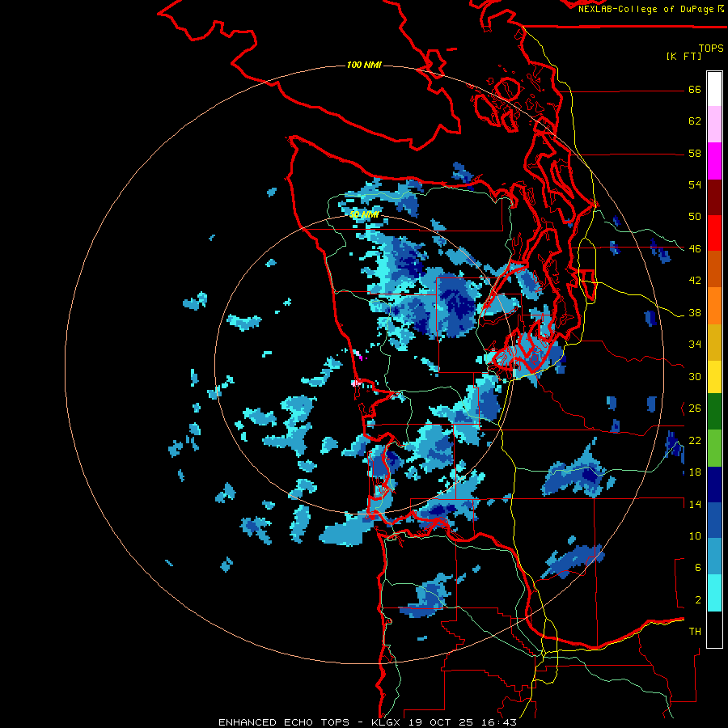This screenshot has height=728, width=728.
Task: Click the 38 legend value
Action: (695, 312)
